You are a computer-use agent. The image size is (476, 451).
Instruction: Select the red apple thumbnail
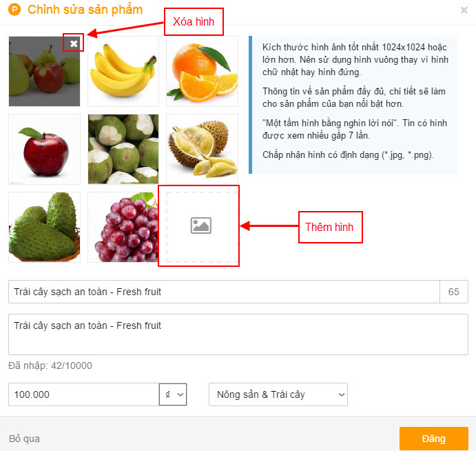click(44, 149)
